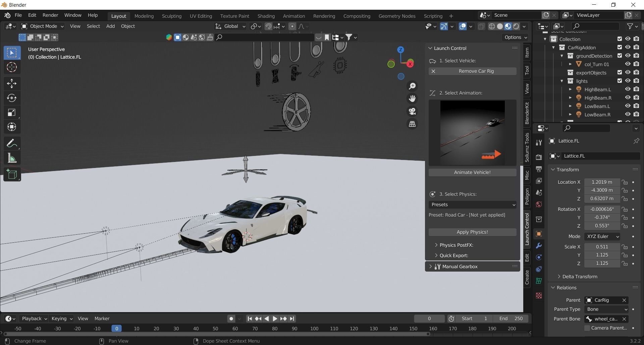Select the Rotate tool
This screenshot has width=644, height=345.
[x=12, y=98]
